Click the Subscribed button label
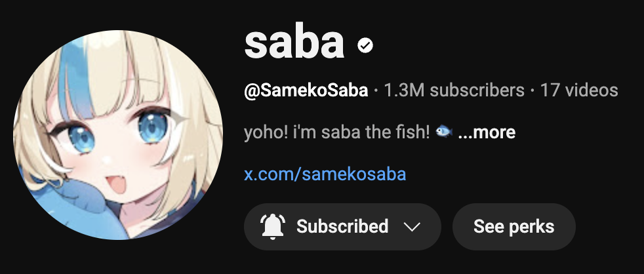The image size is (644, 274). [342, 227]
